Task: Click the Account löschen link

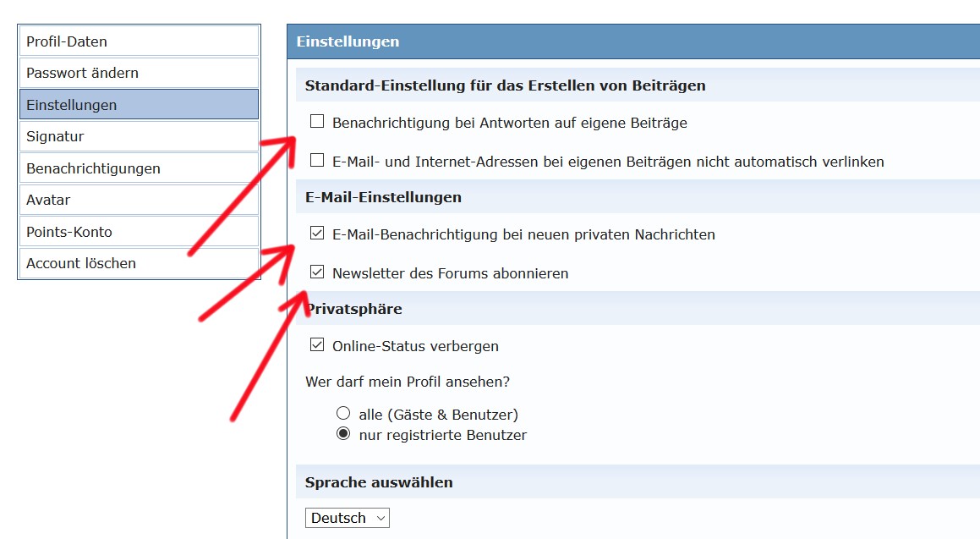Action: point(138,263)
